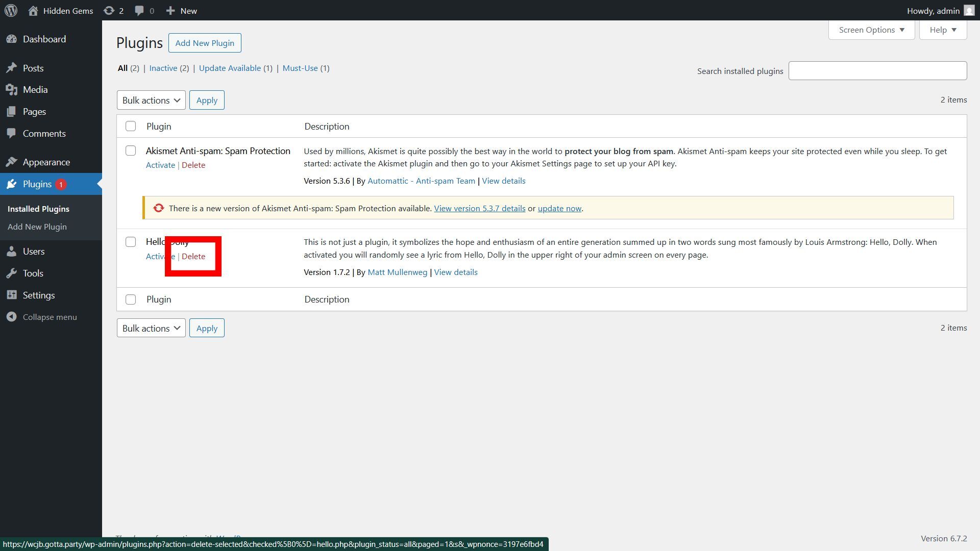Open the Dashboard menu item
Viewport: 980px width, 551px height.
(51, 39)
